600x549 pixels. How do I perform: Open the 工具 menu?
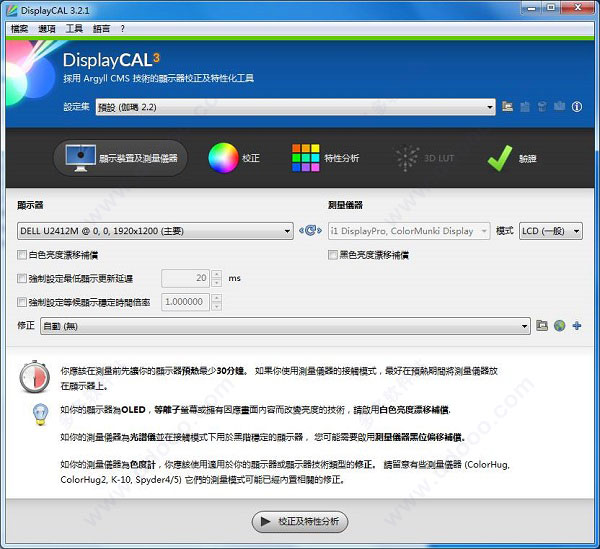(74, 29)
